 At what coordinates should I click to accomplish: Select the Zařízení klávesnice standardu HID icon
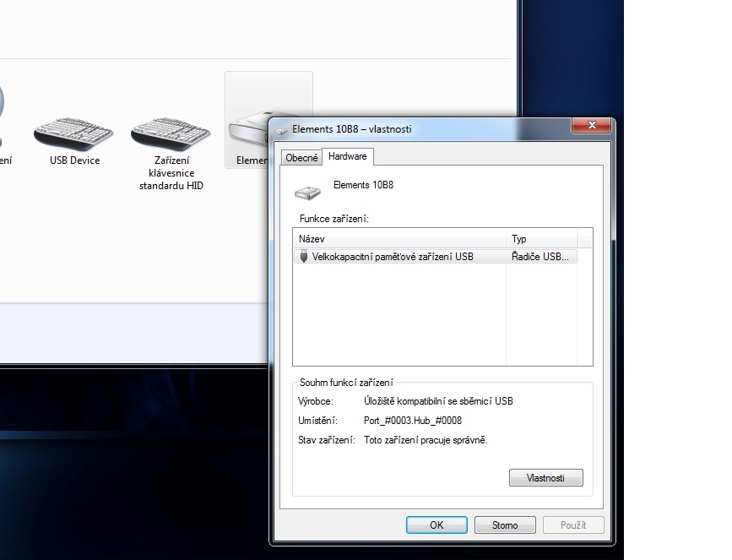[x=171, y=133]
